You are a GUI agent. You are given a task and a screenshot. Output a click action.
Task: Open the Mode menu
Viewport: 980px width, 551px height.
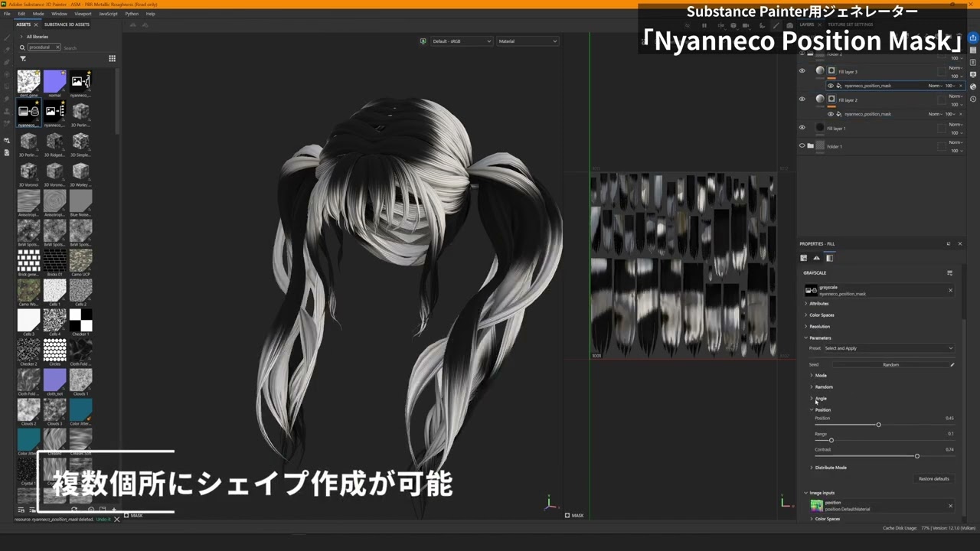point(38,14)
